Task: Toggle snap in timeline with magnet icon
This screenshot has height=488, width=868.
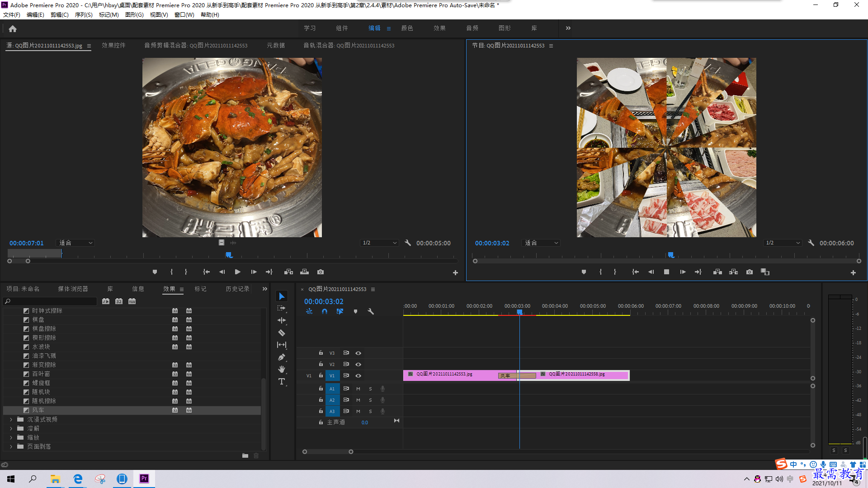Action: (x=325, y=311)
